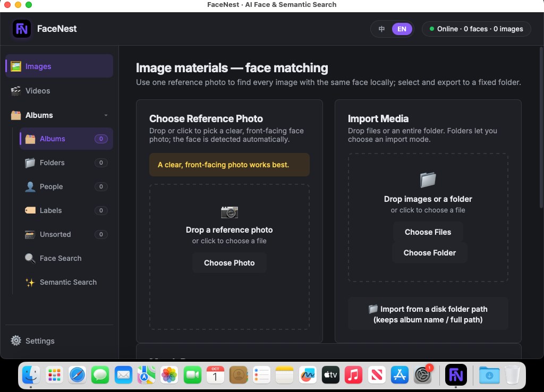Switch language to Chinese (中)
Screen dimensions: 544x392
tap(381, 29)
